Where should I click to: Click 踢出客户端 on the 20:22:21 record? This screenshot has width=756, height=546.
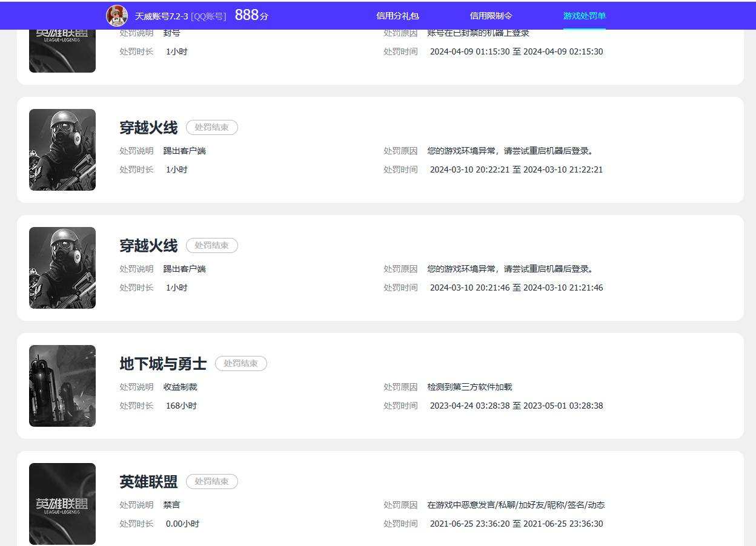[x=185, y=151]
